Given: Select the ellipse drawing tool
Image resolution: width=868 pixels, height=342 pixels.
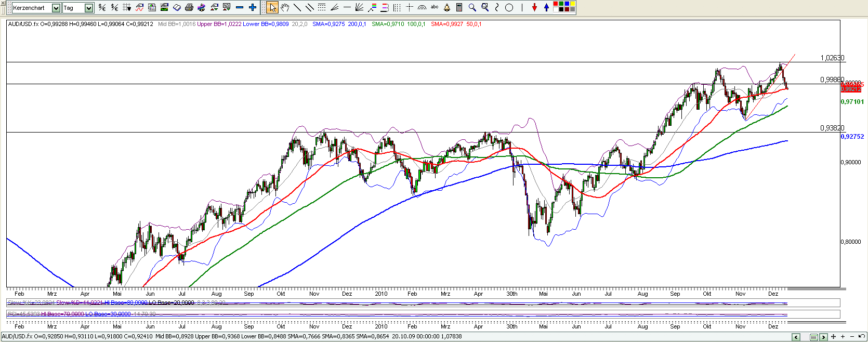Looking at the screenshot, I should tap(509, 7).
